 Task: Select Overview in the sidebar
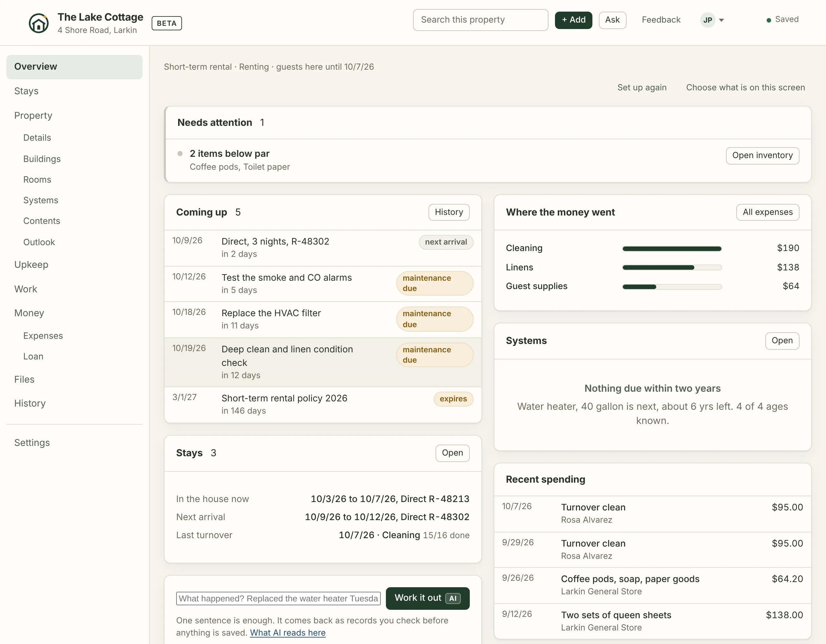tap(75, 66)
